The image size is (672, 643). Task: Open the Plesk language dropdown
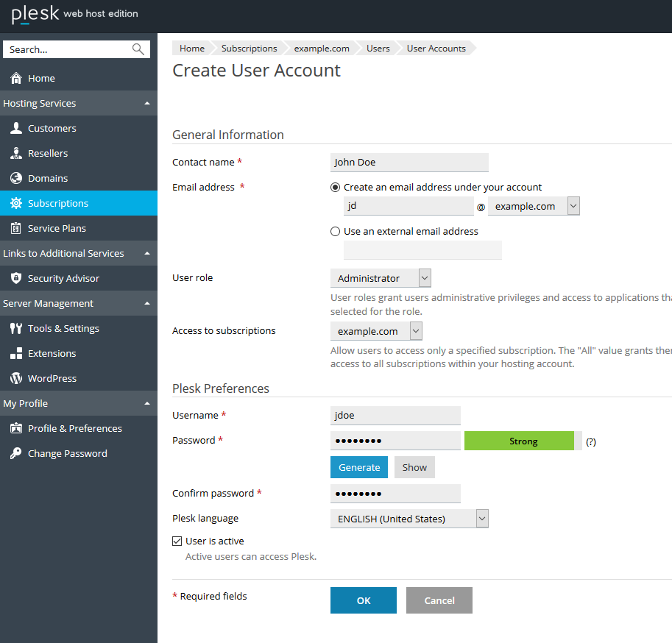(x=408, y=519)
